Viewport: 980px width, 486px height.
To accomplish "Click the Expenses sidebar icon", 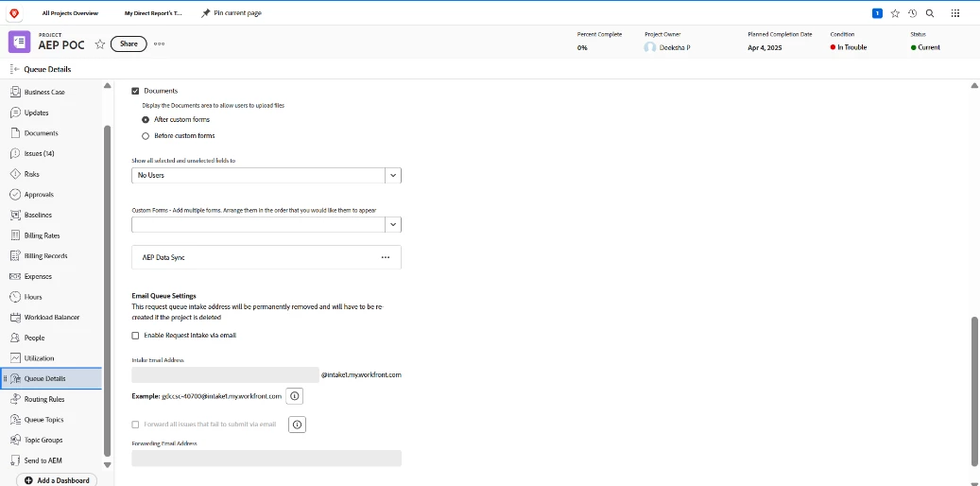I will point(16,276).
